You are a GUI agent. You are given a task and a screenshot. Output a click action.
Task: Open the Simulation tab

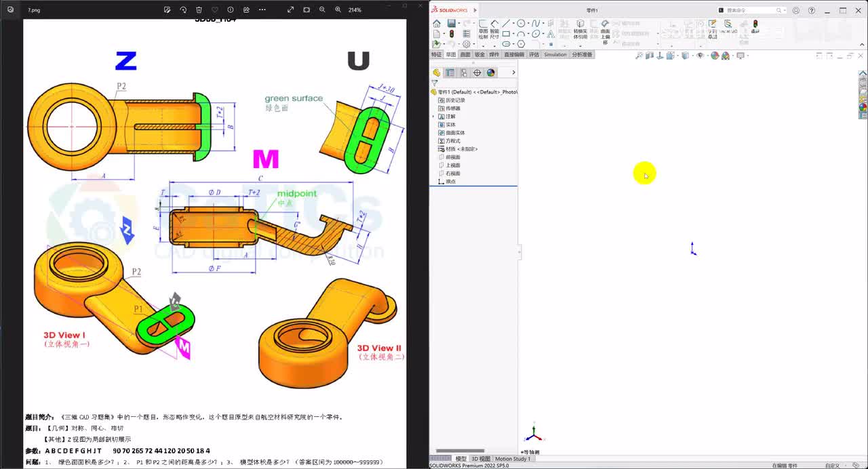tap(555, 55)
